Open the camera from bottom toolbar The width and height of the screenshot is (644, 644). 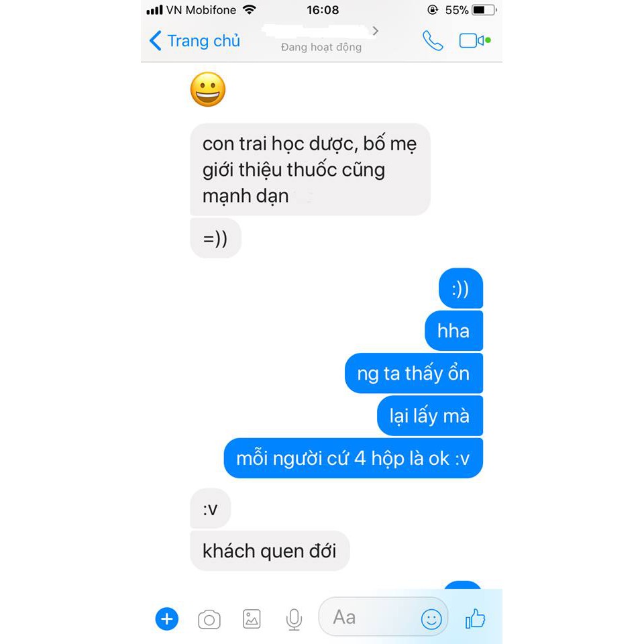pos(209,619)
